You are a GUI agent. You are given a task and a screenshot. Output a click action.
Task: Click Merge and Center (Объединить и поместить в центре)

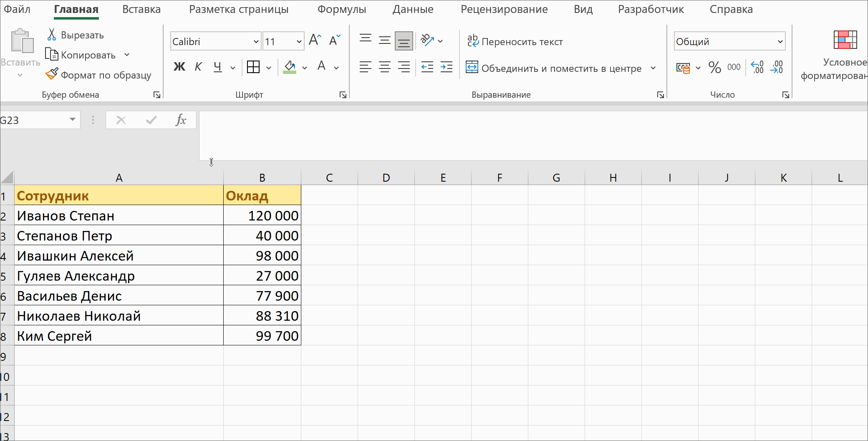(553, 68)
